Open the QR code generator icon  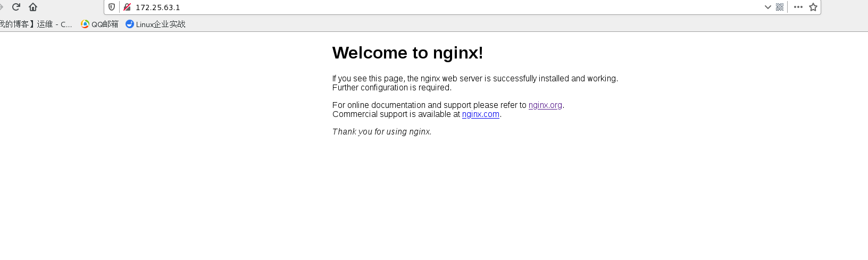[780, 7]
